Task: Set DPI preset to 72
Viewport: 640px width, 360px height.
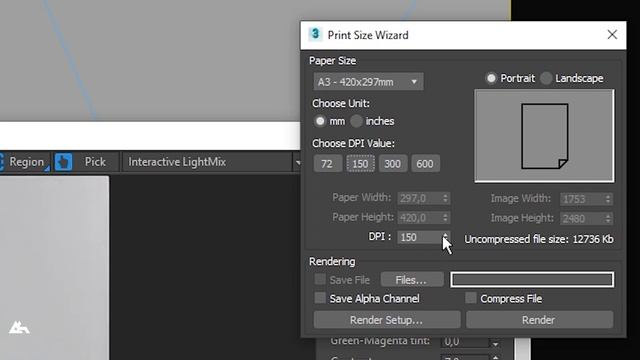Action: coord(327,164)
